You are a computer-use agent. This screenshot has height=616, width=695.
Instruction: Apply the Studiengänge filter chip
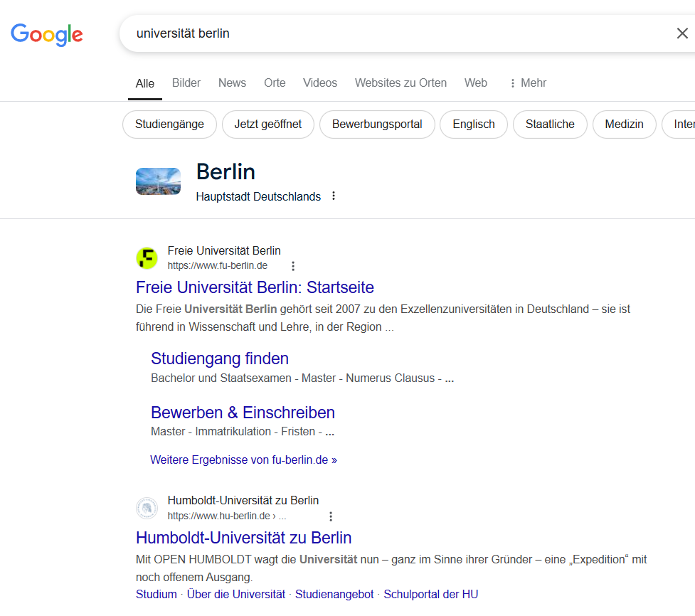169,124
